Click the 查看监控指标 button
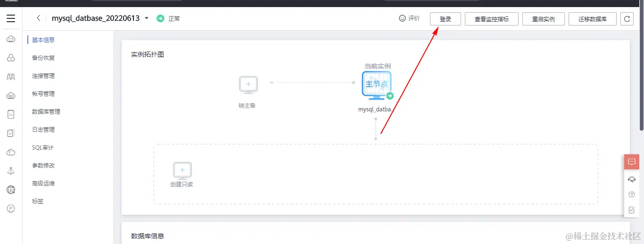Viewport: 644px width, 244px height. pyautogui.click(x=492, y=19)
